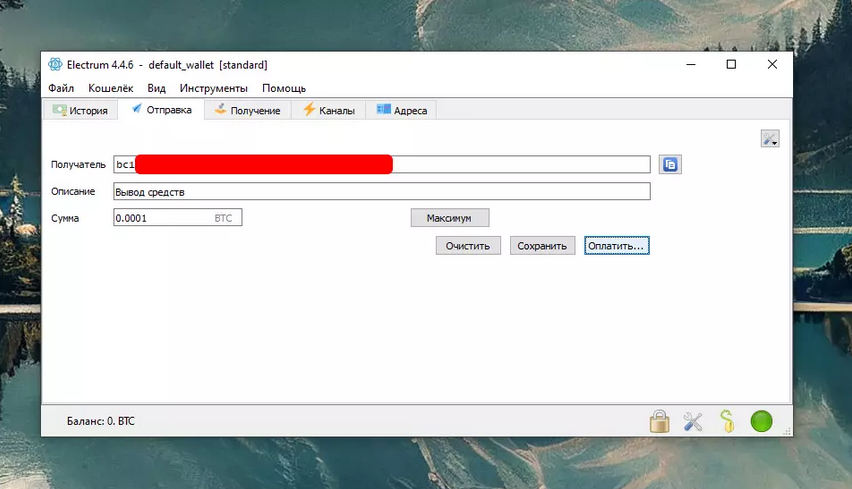The height and width of the screenshot is (489, 852).
Task: Open the Файл menu
Action: [x=61, y=88]
